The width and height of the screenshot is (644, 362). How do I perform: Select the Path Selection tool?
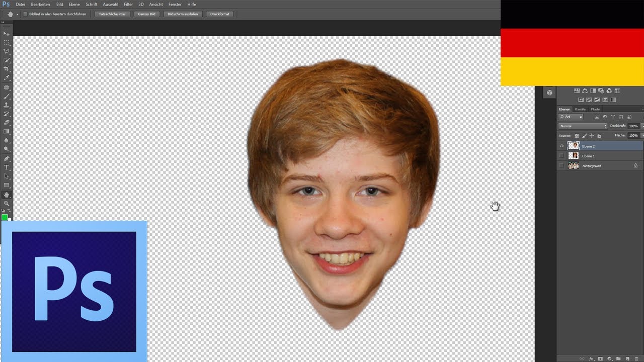pyautogui.click(x=7, y=176)
